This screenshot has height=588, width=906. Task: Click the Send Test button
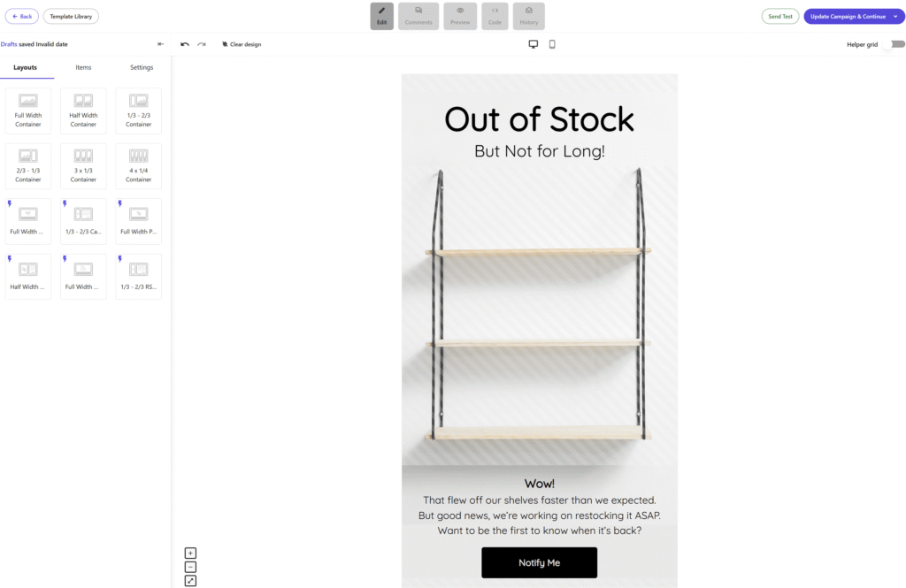point(779,16)
